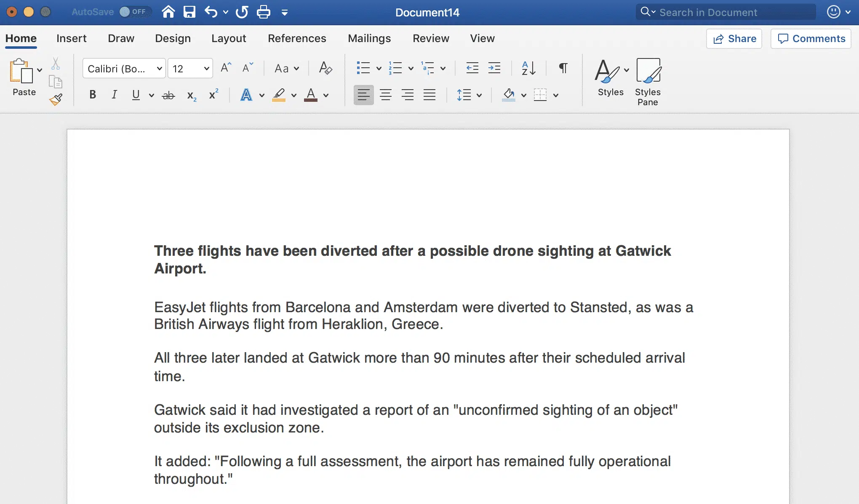Expand the Paste options arrow
This screenshot has height=504, width=859.
pyautogui.click(x=40, y=70)
